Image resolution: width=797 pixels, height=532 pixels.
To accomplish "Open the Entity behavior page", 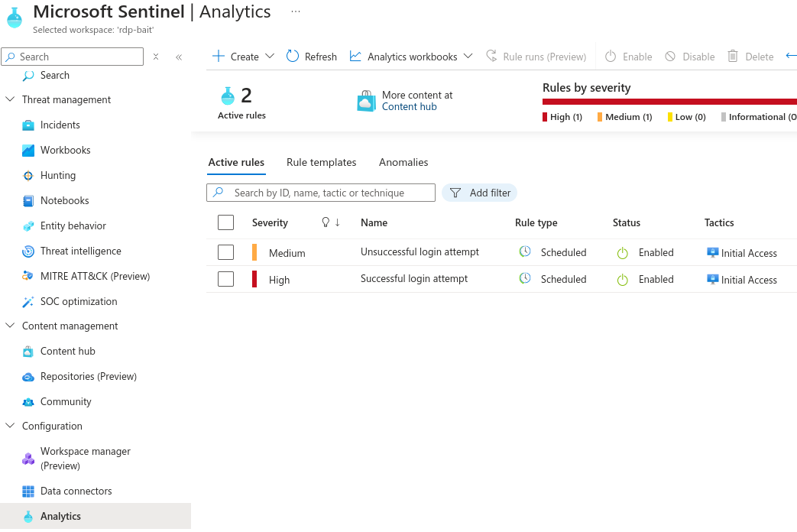I will pos(73,225).
